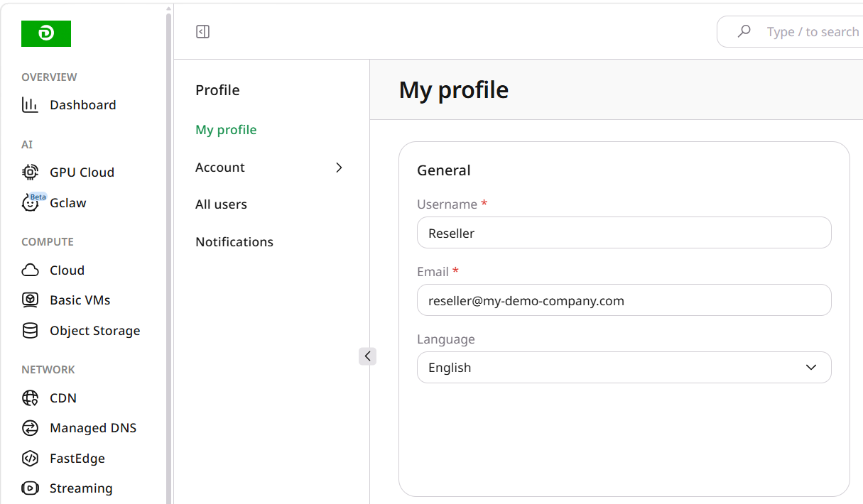
Task: Navigate to CDN
Action: [63, 398]
